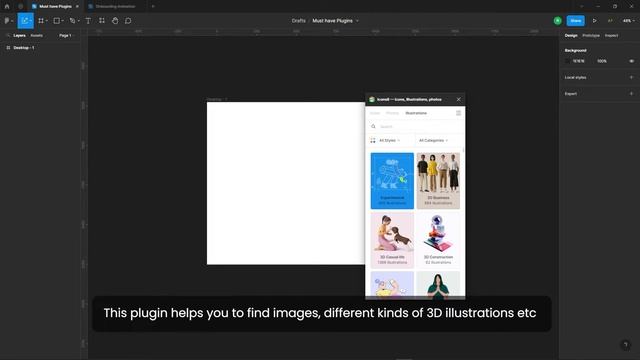Viewport: 640px width, 360px height.
Task: Click the Drafts breadcrumb link
Action: (298, 20)
